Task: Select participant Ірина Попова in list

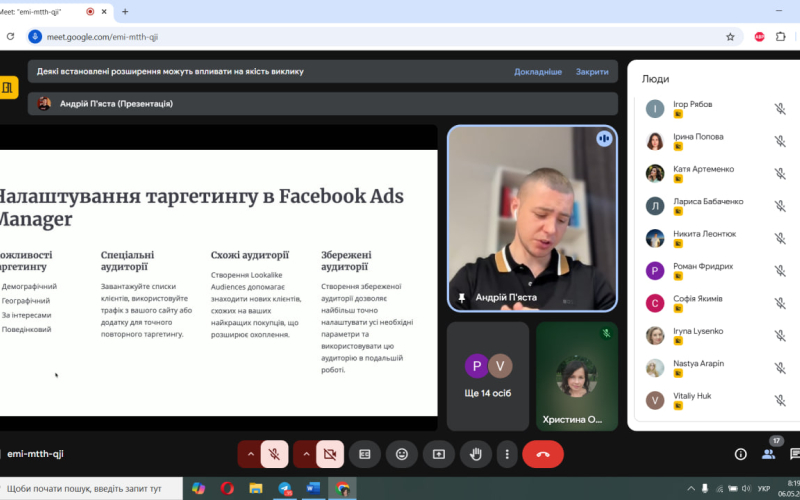Action: pyautogui.click(x=717, y=141)
